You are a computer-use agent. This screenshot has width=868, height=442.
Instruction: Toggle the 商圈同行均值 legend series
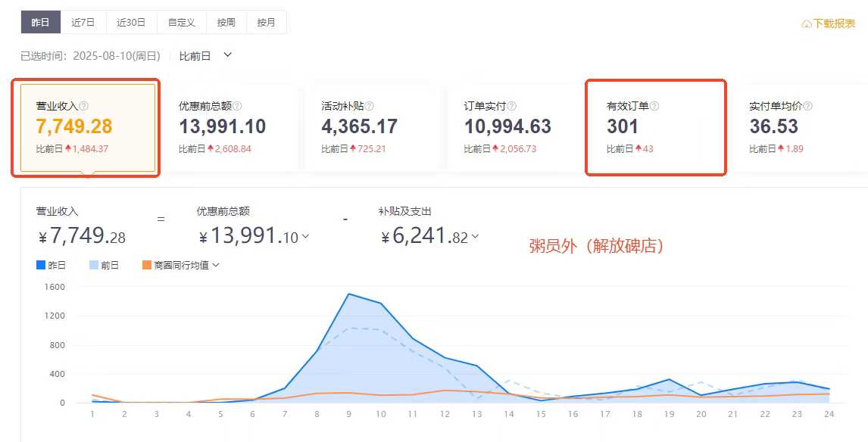pos(176,265)
